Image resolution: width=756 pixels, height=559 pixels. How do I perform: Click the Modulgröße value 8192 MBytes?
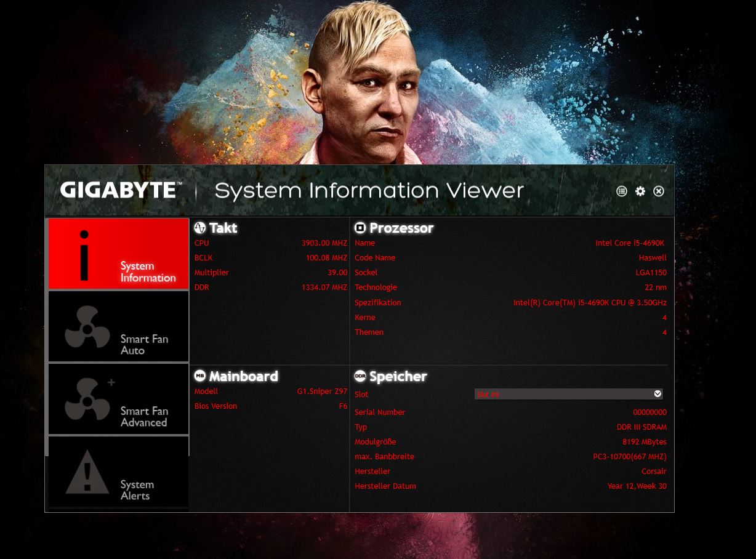(645, 442)
